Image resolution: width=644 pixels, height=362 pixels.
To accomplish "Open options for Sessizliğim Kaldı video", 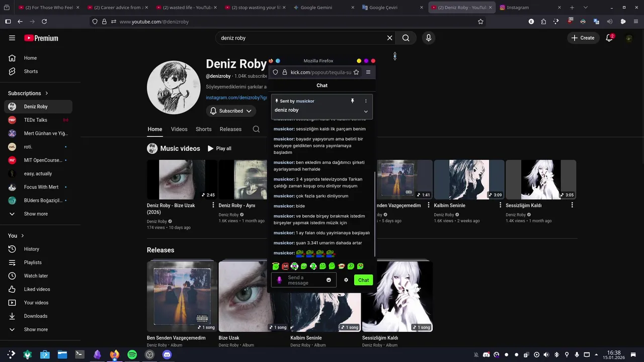I will [x=572, y=205].
